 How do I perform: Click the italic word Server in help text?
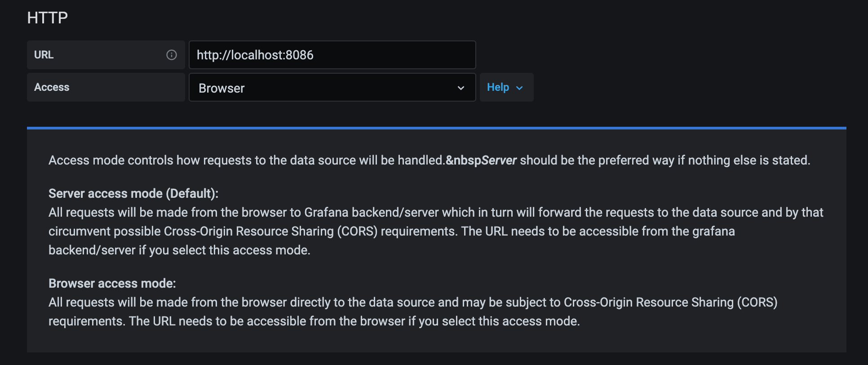pyautogui.click(x=499, y=160)
